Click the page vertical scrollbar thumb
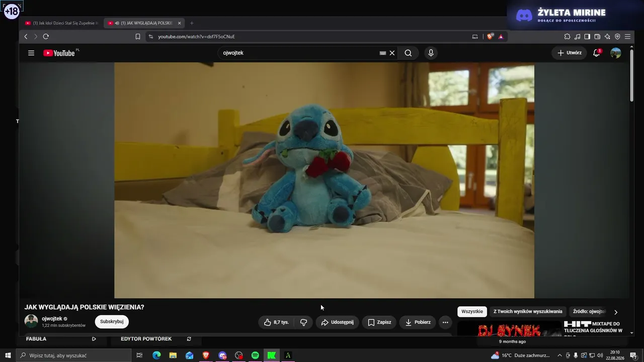644x362 pixels. coord(632,75)
